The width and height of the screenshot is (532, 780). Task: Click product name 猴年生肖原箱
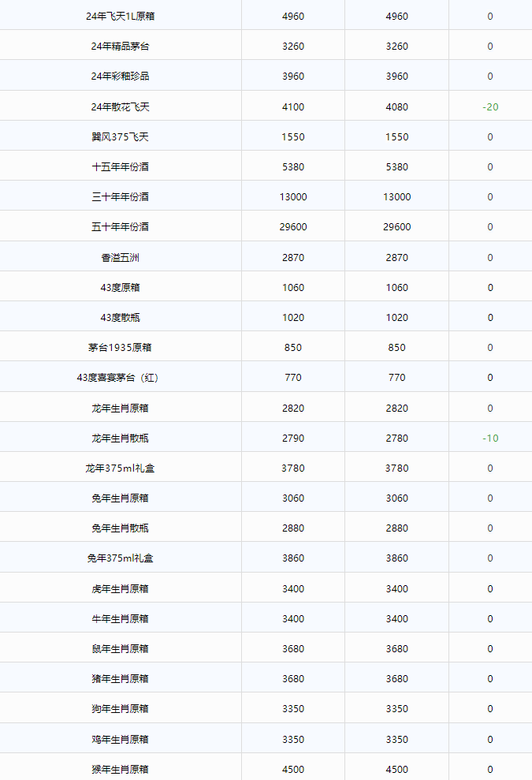tap(121, 770)
